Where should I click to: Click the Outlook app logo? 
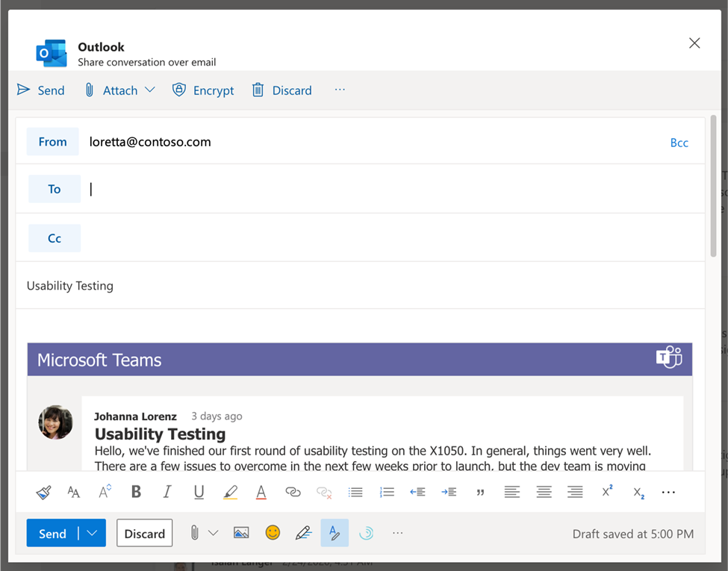[x=52, y=53]
